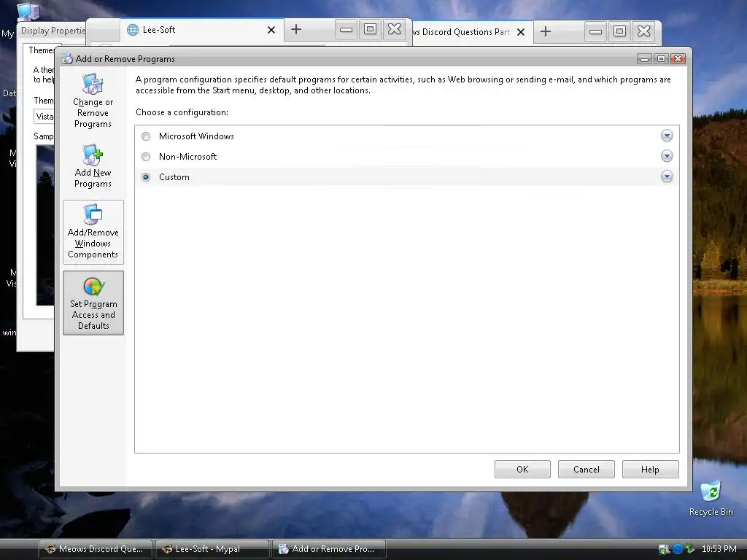Confirm with the OK button
This screenshot has width=747, height=560.
(x=522, y=469)
